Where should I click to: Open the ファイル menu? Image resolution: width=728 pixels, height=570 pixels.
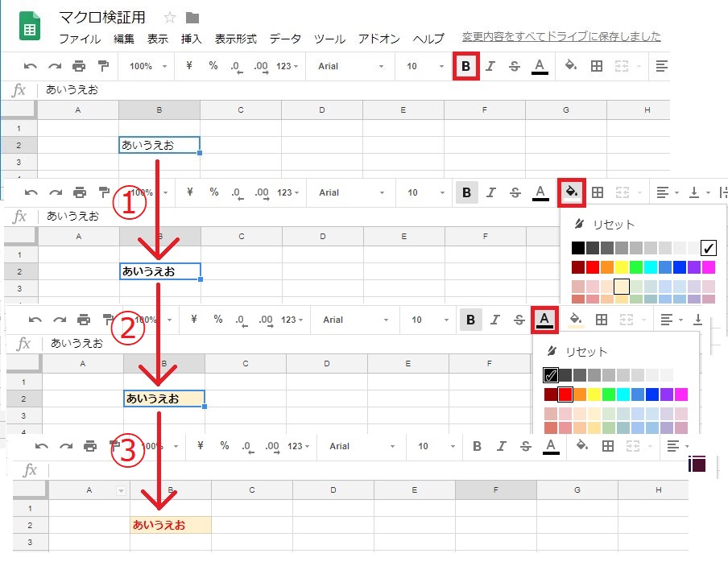(80, 39)
